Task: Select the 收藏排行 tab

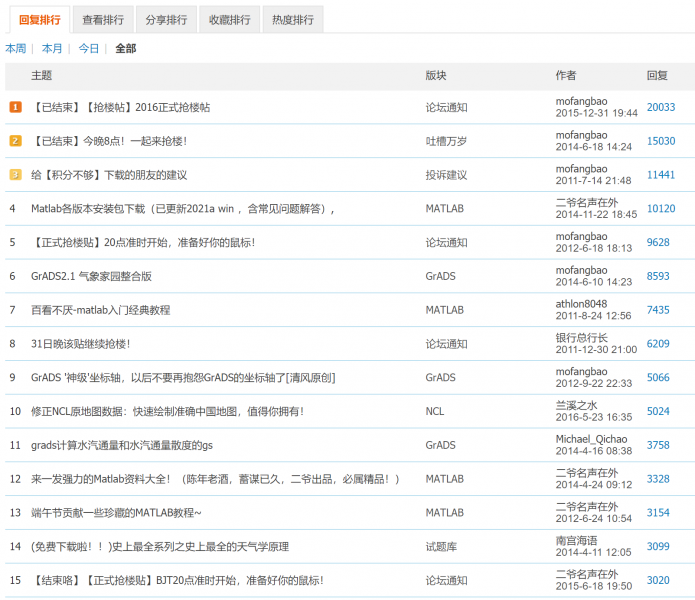Action: click(229, 19)
